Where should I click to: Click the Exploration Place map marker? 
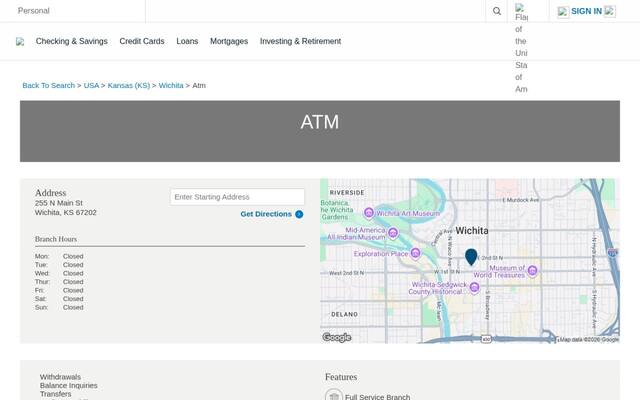coord(415,253)
